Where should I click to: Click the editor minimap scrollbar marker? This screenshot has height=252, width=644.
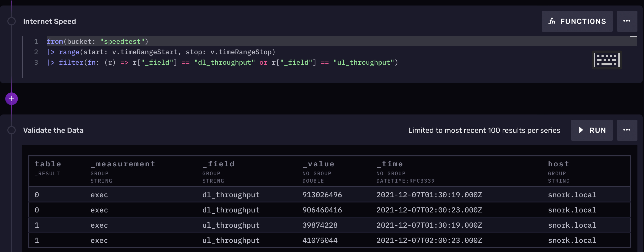[x=633, y=36]
